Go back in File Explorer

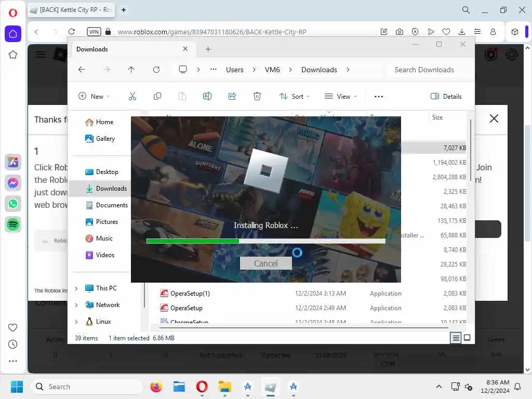[82, 70]
